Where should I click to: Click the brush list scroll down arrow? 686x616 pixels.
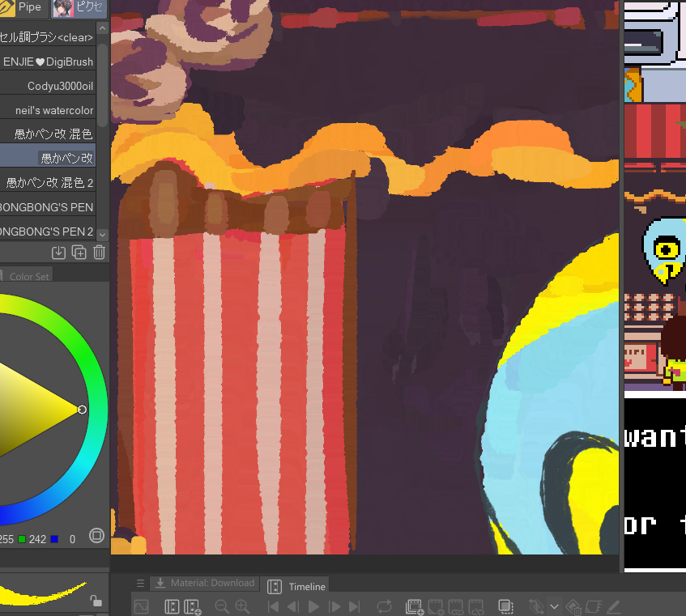pos(102,235)
